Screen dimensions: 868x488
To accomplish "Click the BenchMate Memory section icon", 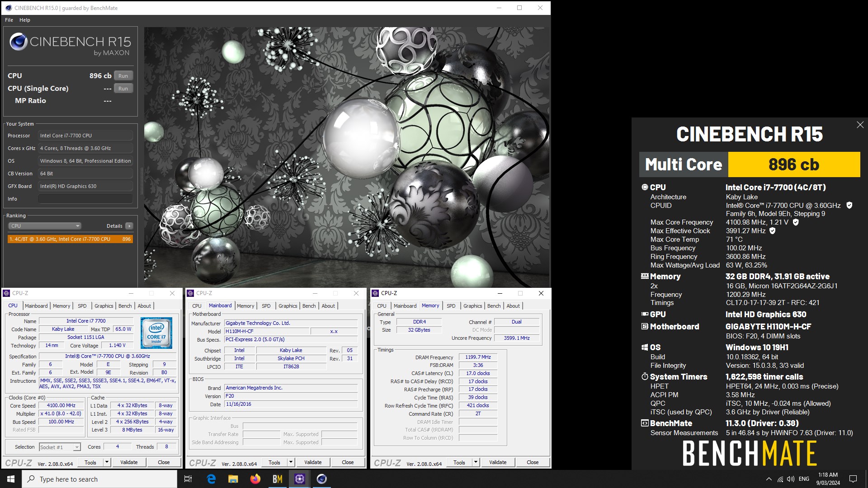I will (645, 276).
